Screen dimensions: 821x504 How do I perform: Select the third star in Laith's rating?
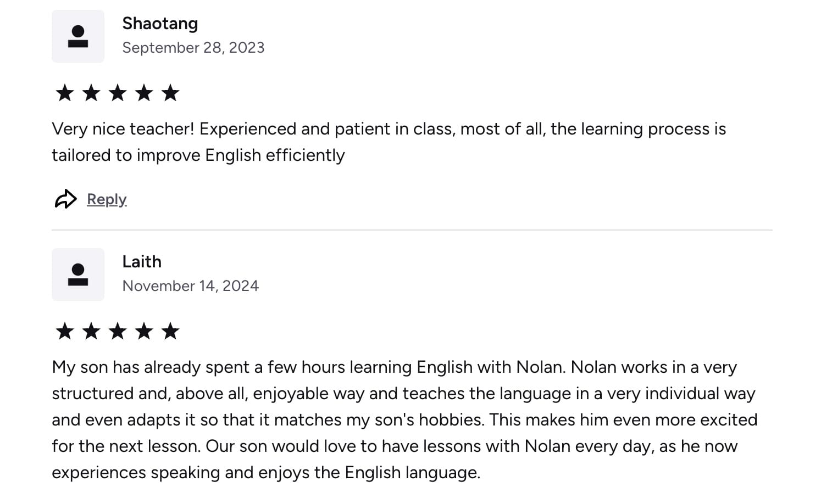coord(118,331)
